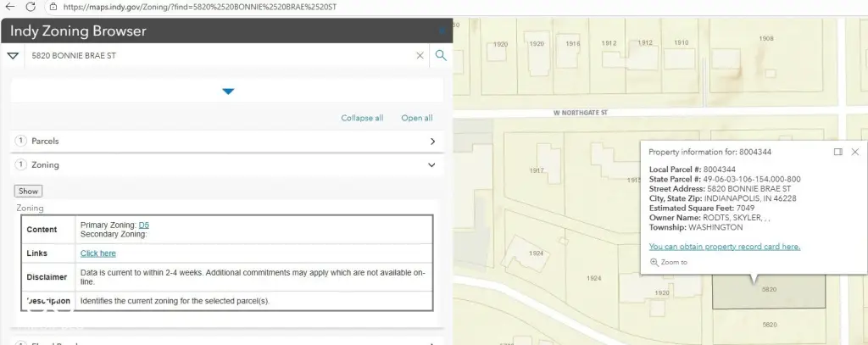
Task: Click the browser back arrow
Action: pos(10,6)
